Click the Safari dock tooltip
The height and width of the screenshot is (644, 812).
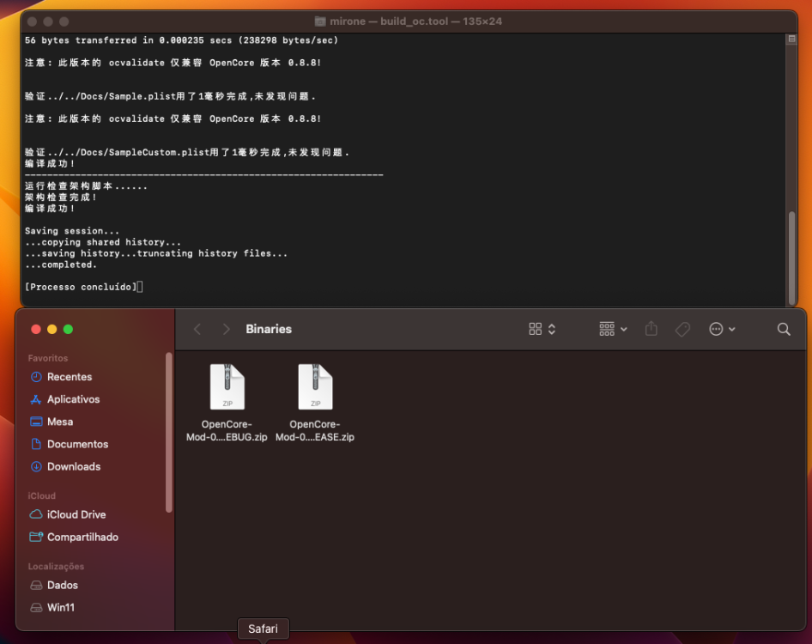263,629
